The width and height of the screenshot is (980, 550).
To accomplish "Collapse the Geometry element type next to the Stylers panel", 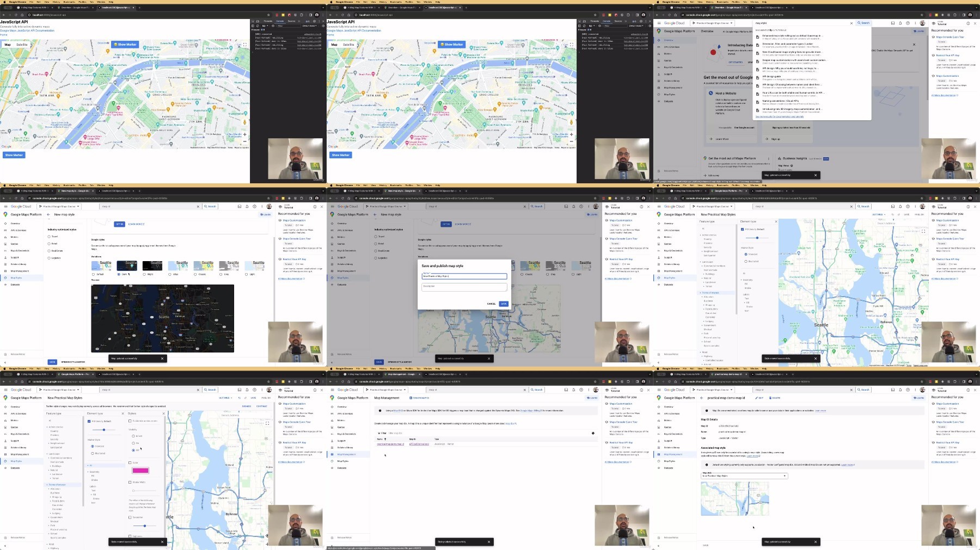I will (x=89, y=472).
